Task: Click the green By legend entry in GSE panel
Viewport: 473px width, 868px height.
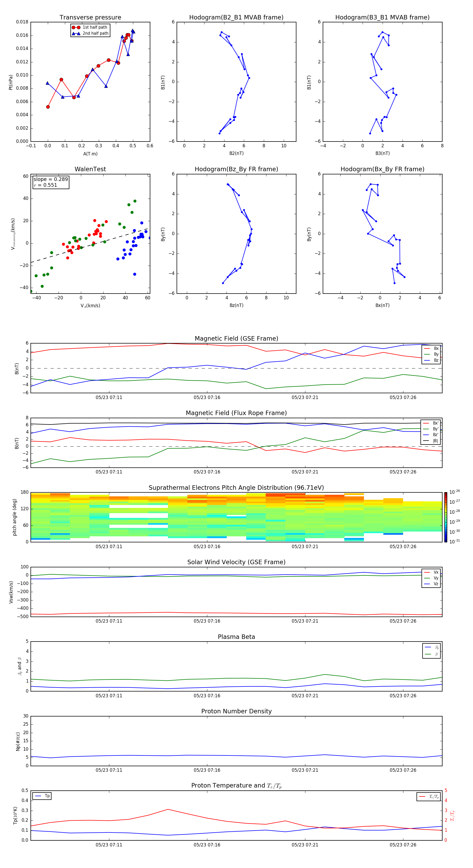Action: coord(431,354)
